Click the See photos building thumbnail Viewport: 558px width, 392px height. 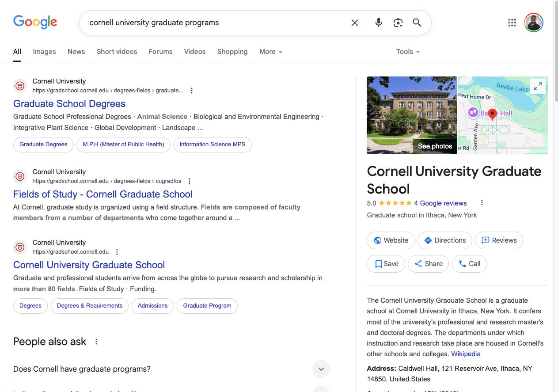coord(412,115)
